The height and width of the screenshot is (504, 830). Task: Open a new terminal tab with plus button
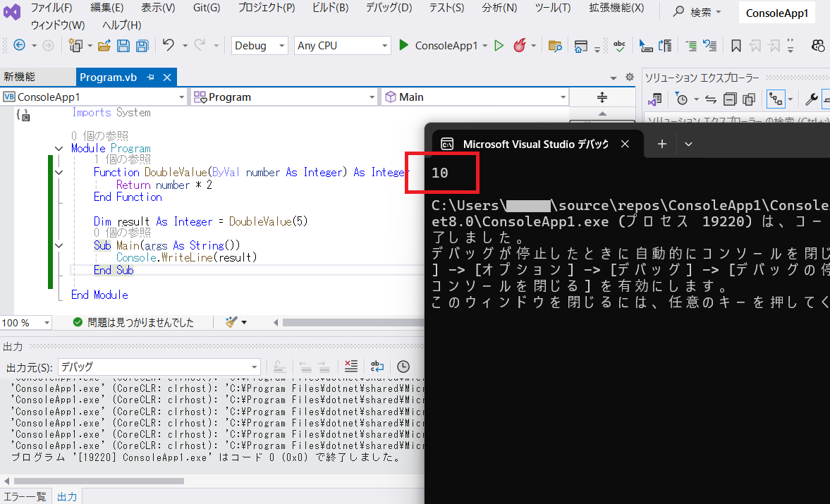click(661, 144)
